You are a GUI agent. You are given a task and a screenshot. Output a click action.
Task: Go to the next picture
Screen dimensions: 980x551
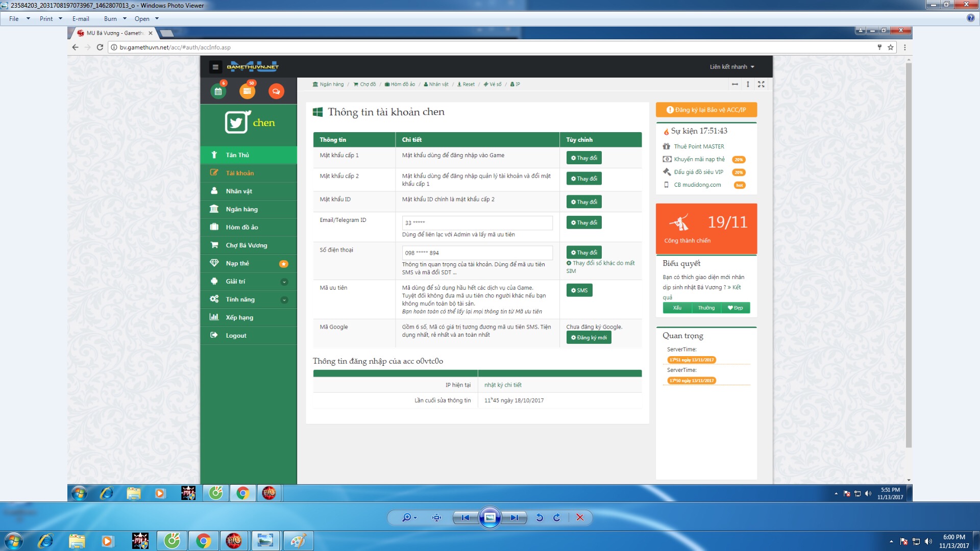(514, 517)
